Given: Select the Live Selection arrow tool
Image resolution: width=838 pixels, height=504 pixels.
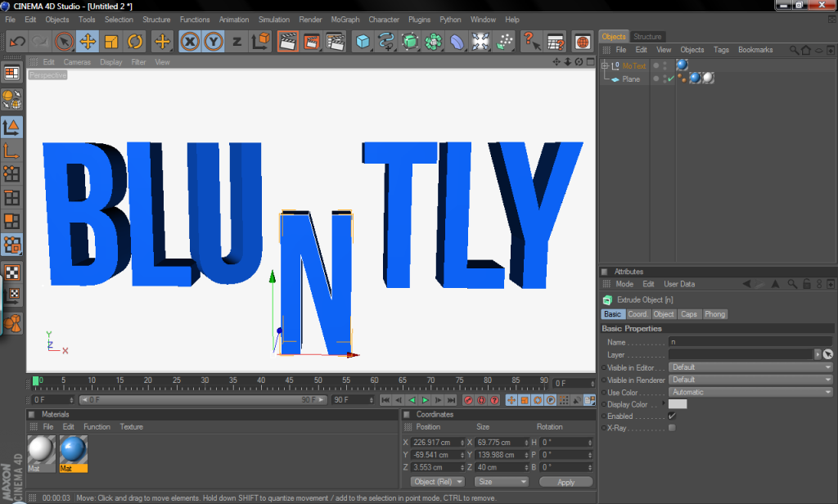Looking at the screenshot, I should click(64, 41).
